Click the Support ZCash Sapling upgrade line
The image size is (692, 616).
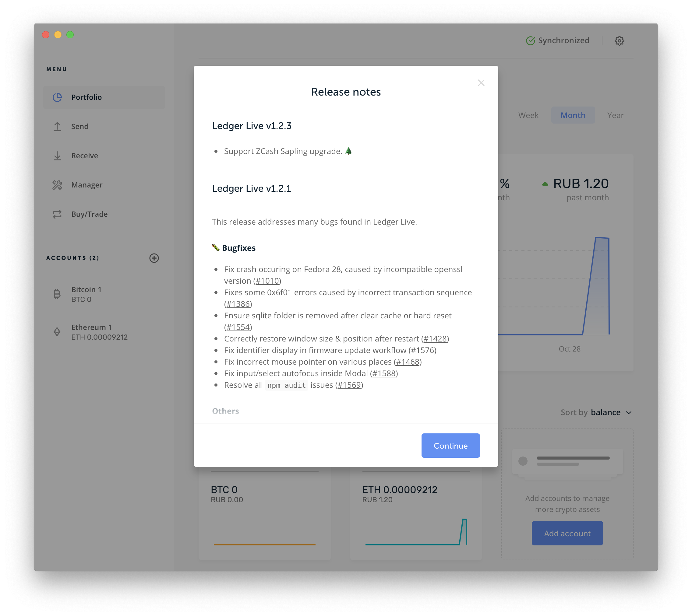(288, 151)
